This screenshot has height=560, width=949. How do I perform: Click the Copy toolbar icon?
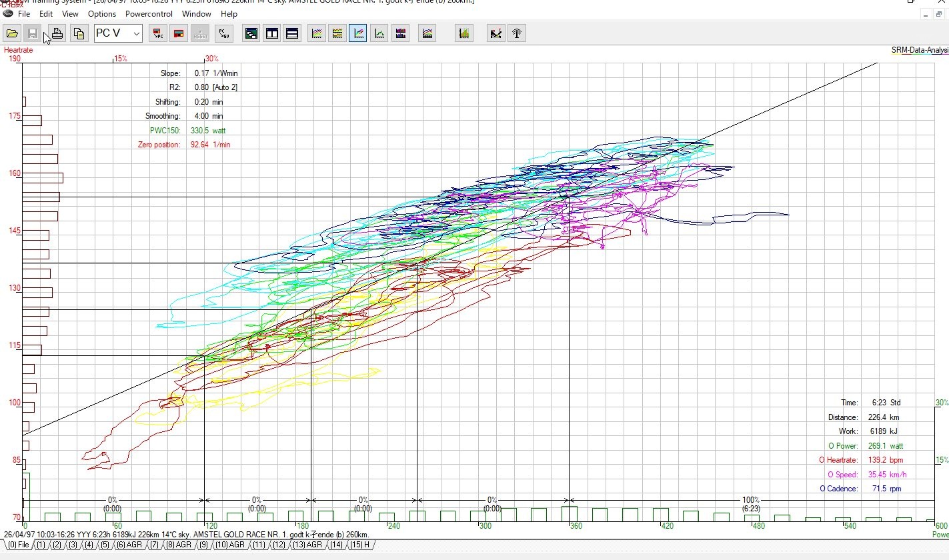79,33
